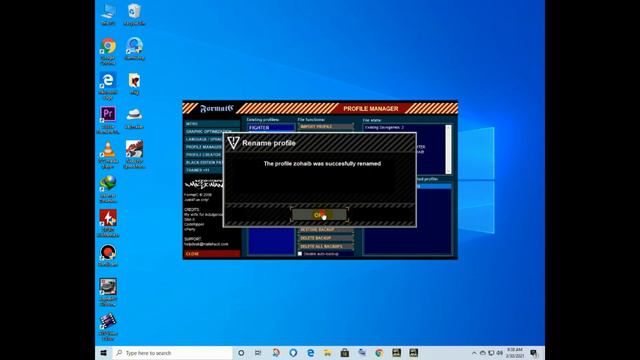Open Cortana from the taskbar
The image size is (640, 360).
coord(241,353)
